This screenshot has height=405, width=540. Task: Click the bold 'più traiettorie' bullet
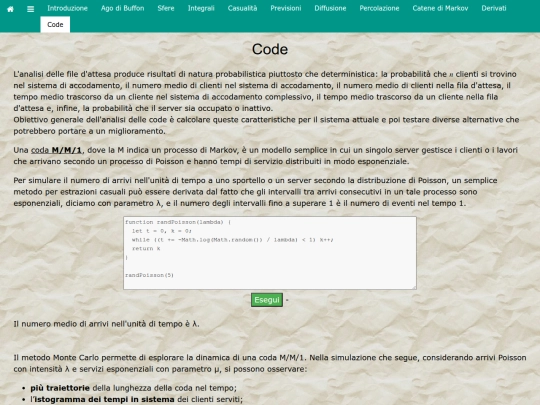tap(60, 388)
